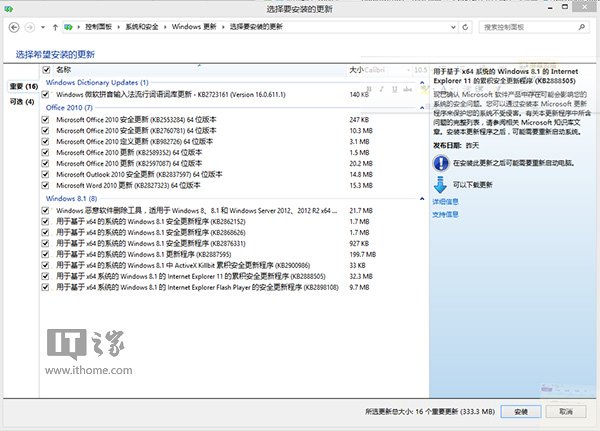Select the Microsoft Word 2010 更新 row

point(128,186)
